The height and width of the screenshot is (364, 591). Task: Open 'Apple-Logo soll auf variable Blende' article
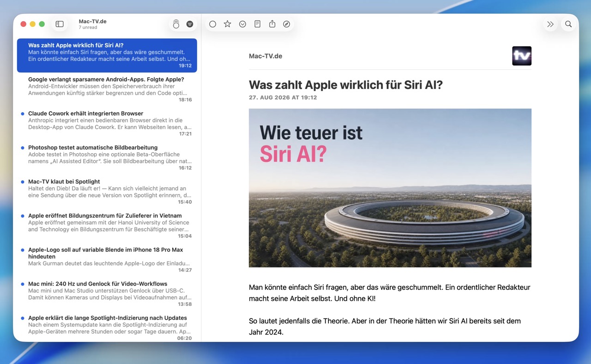107,260
